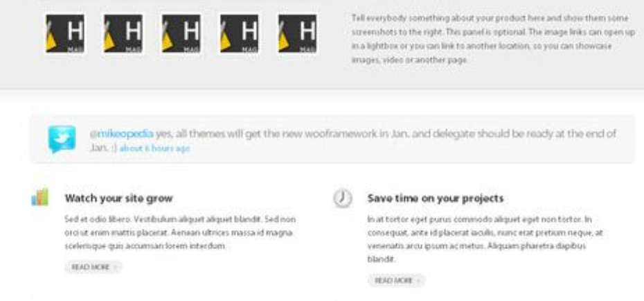Follow the @mikeopedia link in the tweet

tap(122, 134)
